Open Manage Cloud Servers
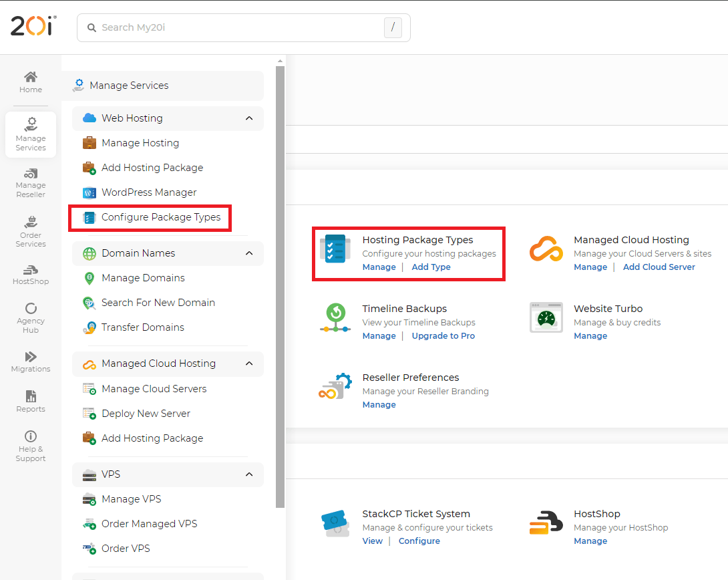This screenshot has width=728, height=580. coord(144,389)
